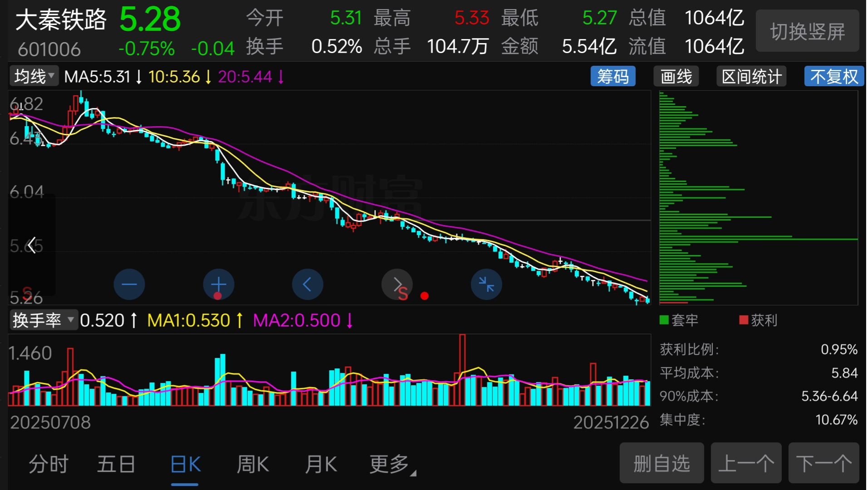Tap the purple 20:5.44 moving average label
868x490 pixels.
tap(245, 77)
